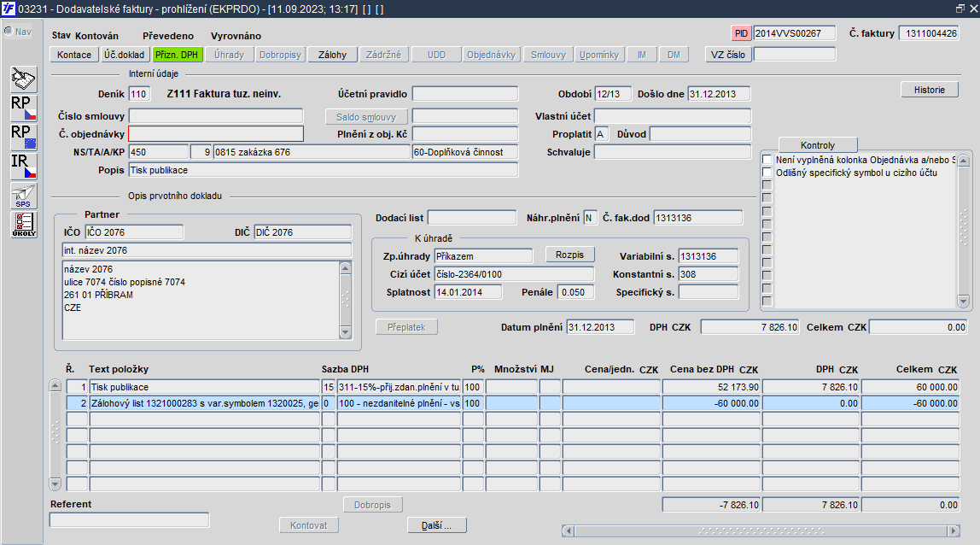Open the Úč.doklad tab button
Image resolution: width=980 pixels, height=545 pixels.
pos(125,55)
